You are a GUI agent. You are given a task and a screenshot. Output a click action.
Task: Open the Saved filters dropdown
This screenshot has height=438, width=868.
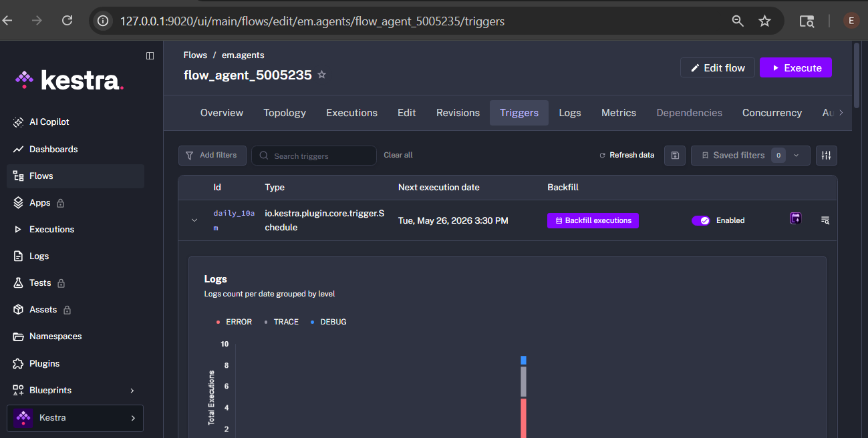tap(750, 156)
